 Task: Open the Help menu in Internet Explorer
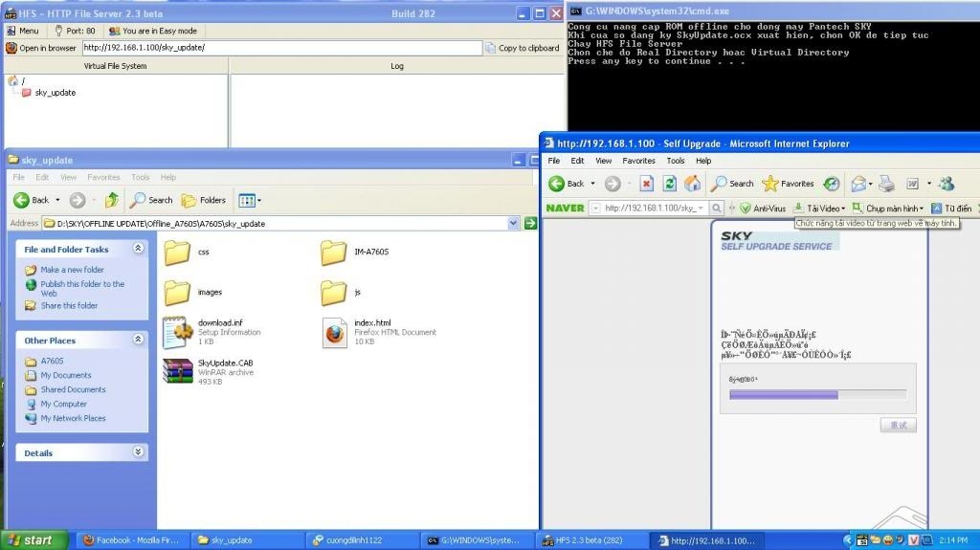click(703, 161)
